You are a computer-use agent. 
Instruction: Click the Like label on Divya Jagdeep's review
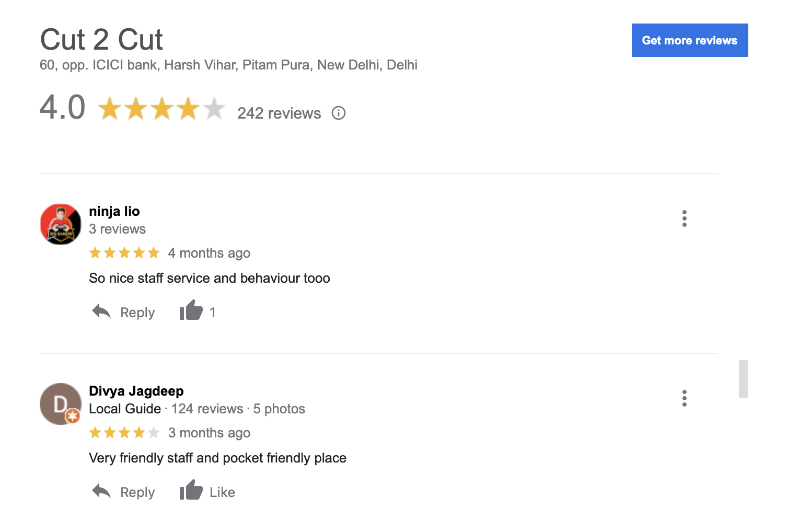(222, 492)
